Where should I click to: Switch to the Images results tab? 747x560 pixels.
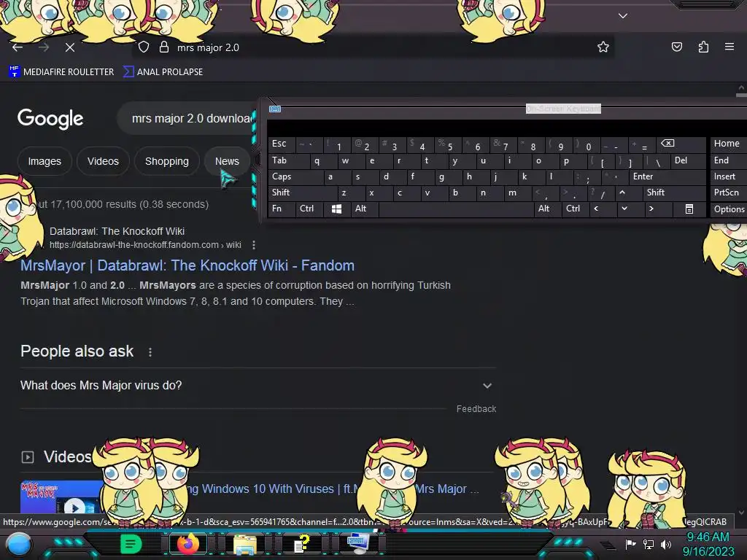44,161
